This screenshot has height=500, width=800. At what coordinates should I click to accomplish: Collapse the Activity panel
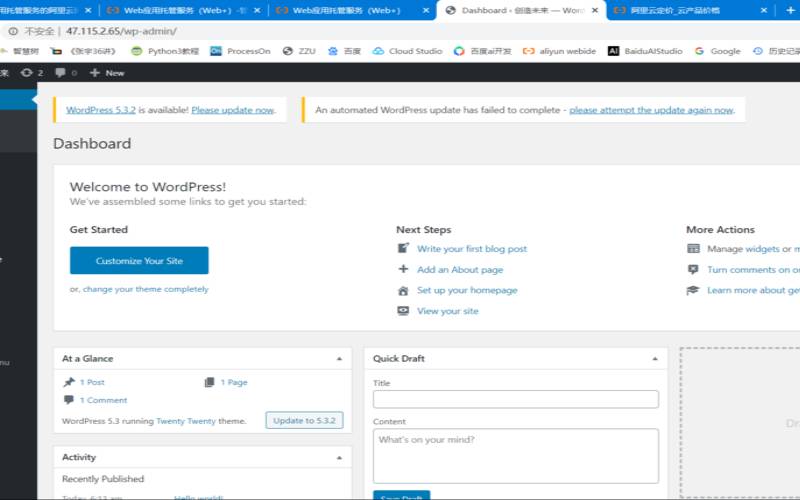click(x=339, y=458)
